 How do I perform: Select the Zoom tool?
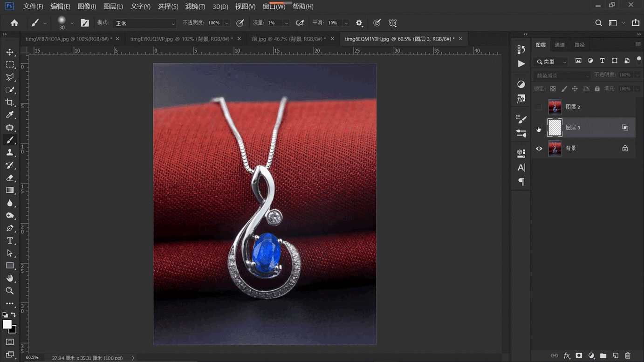pyautogui.click(x=10, y=291)
